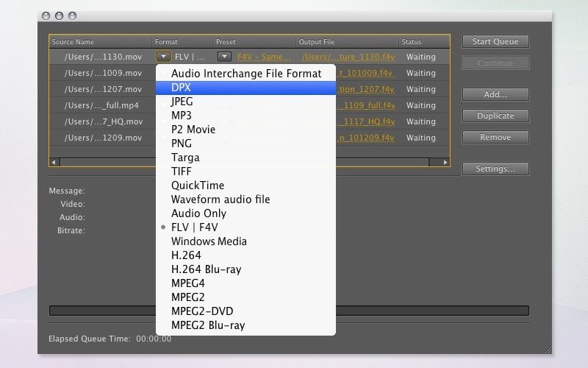
Task: Click the Add... button
Action: click(x=495, y=94)
